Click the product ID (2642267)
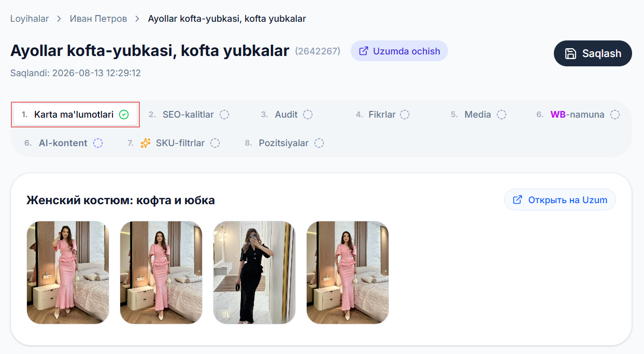 tap(318, 51)
